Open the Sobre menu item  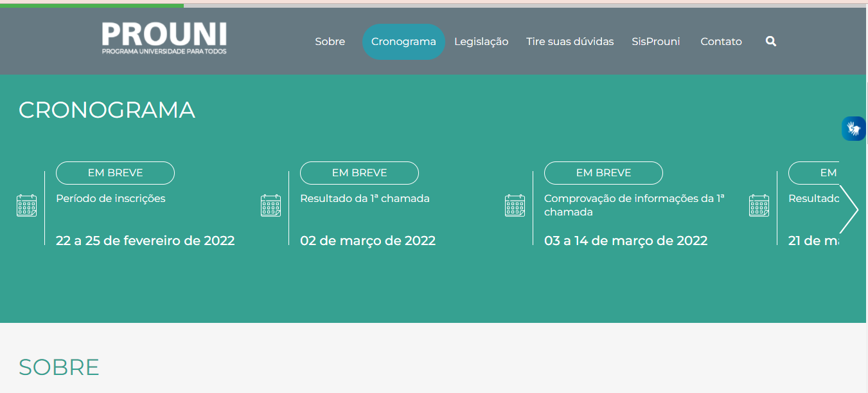330,42
